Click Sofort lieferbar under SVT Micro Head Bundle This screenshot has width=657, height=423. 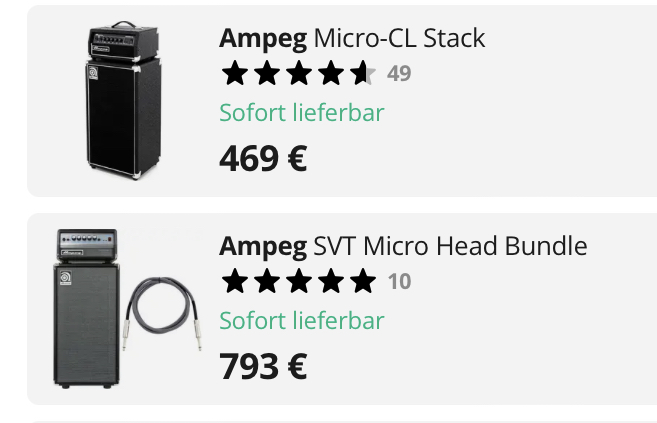click(302, 320)
